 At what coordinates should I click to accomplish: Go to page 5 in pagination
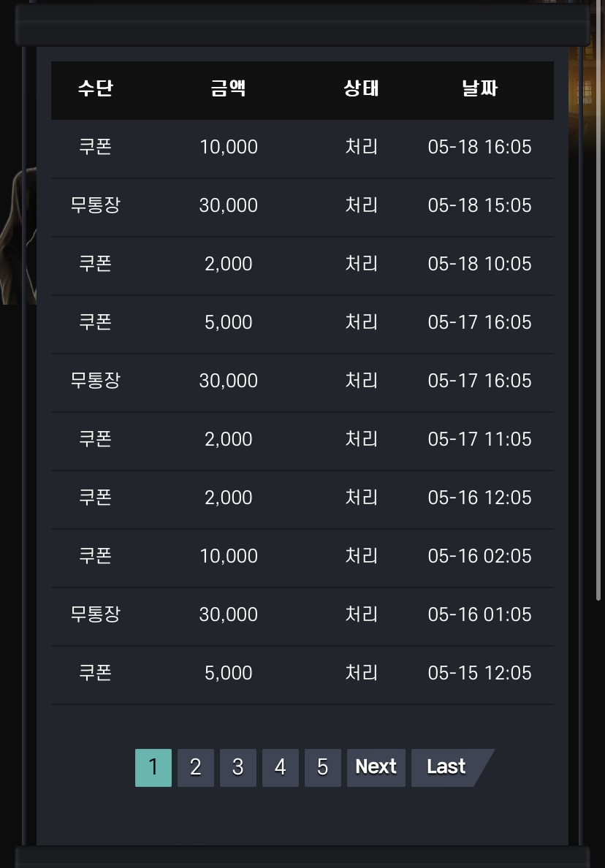[323, 767]
